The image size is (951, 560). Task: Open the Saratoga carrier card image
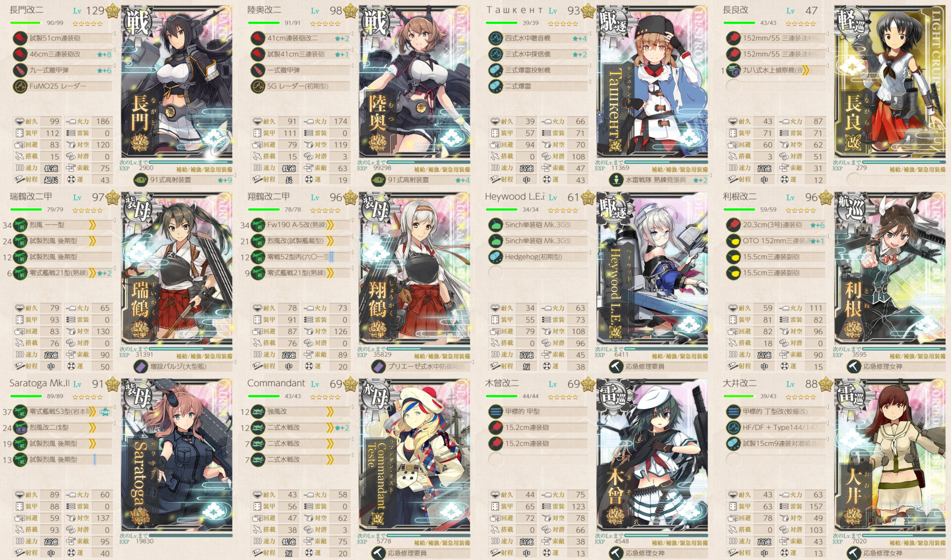(177, 456)
